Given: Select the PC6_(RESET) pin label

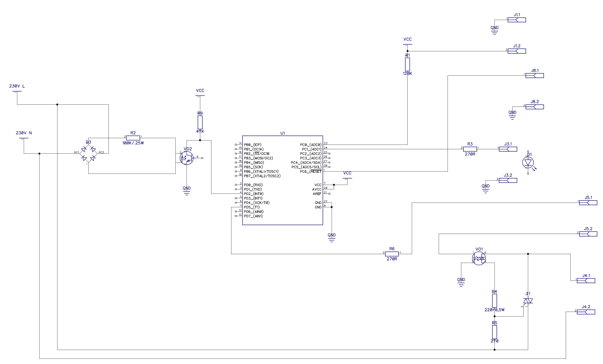Looking at the screenshot, I should [x=311, y=172].
